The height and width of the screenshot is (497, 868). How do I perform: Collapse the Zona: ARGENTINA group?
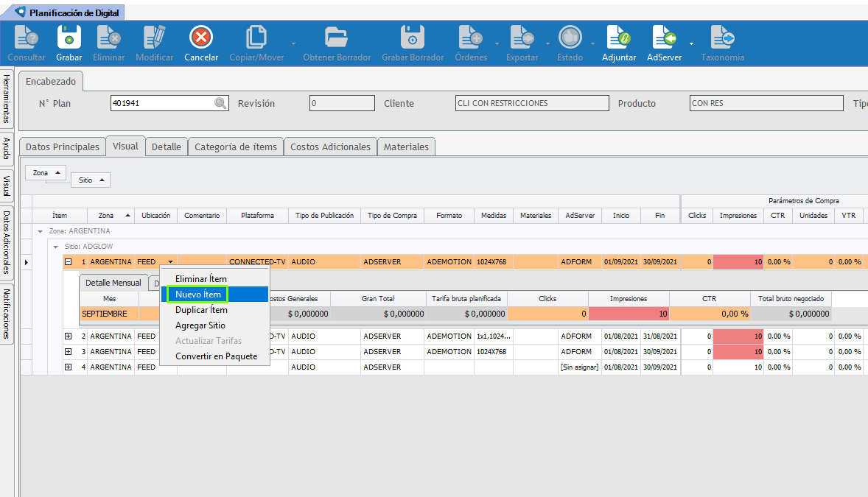pos(41,231)
